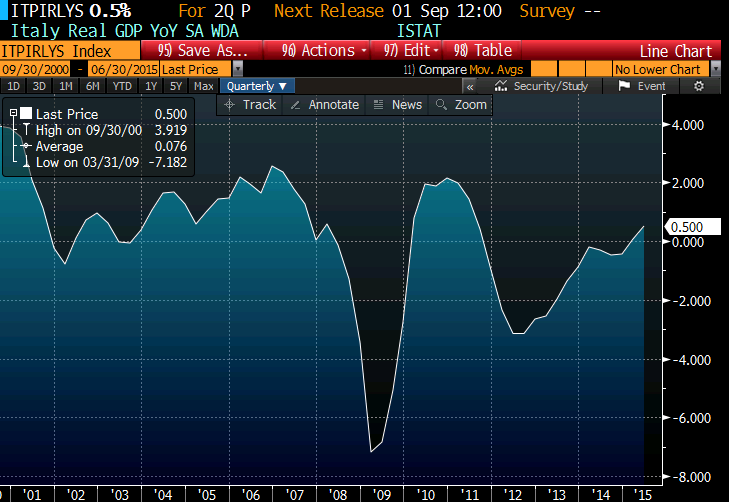This screenshot has width=729, height=502.
Task: Open the Quarterly periodicity dropdown
Action: pos(257,86)
